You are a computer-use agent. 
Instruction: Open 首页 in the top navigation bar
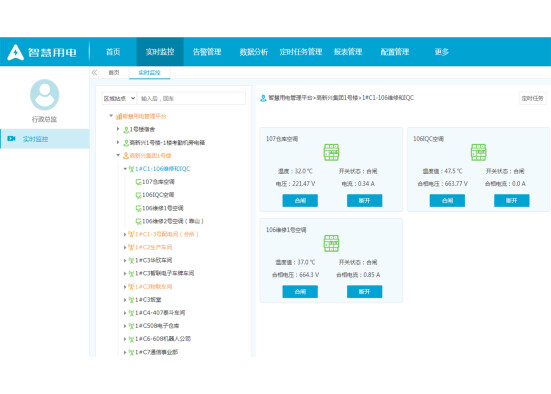tap(113, 52)
